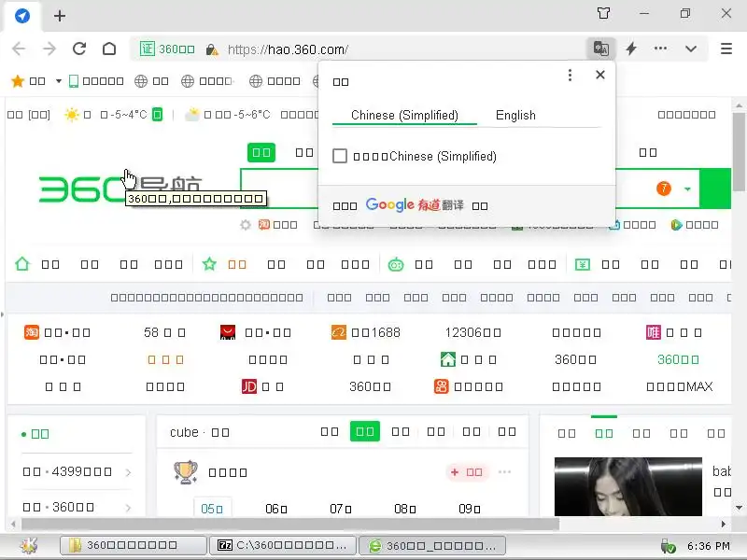Click the browser back arrow

pyautogui.click(x=19, y=49)
